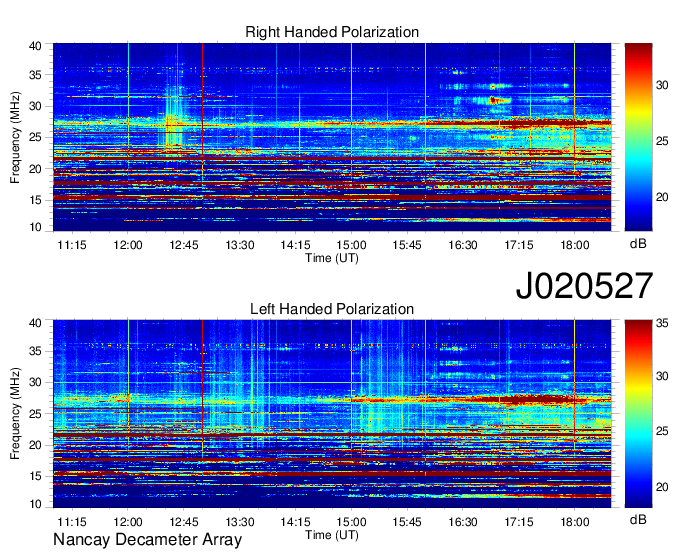
Task: Click the 15:45 tick of the right-handed plot
Action: 407,245
